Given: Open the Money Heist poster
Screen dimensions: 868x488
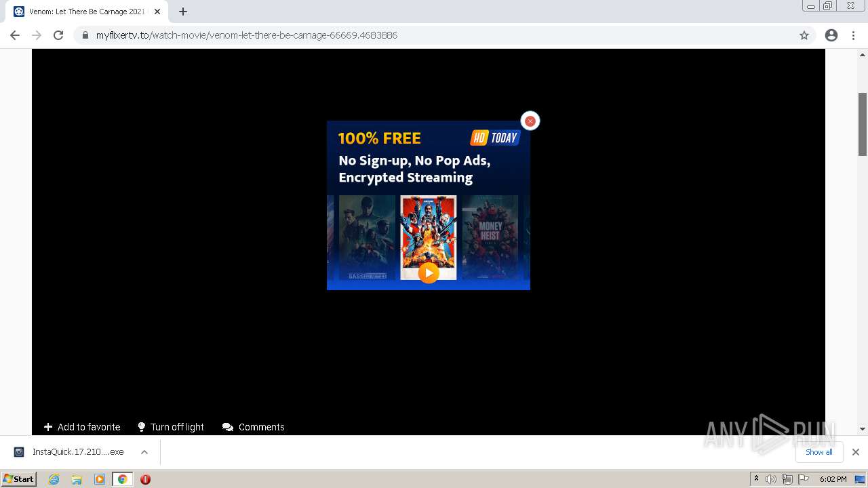Looking at the screenshot, I should [x=490, y=237].
